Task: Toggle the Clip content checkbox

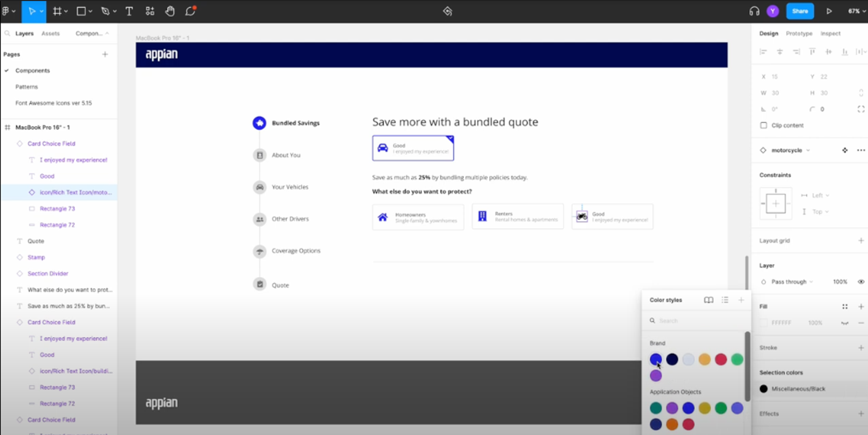Action: pos(764,125)
